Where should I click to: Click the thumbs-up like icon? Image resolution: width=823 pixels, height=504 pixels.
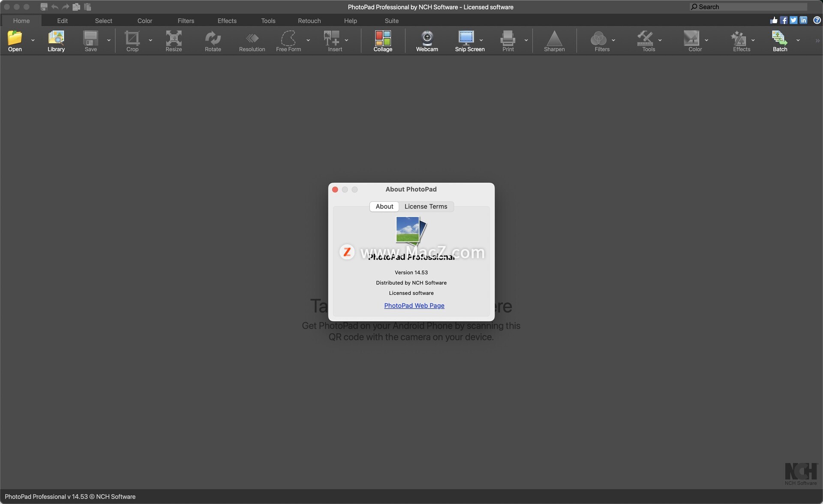click(x=774, y=20)
